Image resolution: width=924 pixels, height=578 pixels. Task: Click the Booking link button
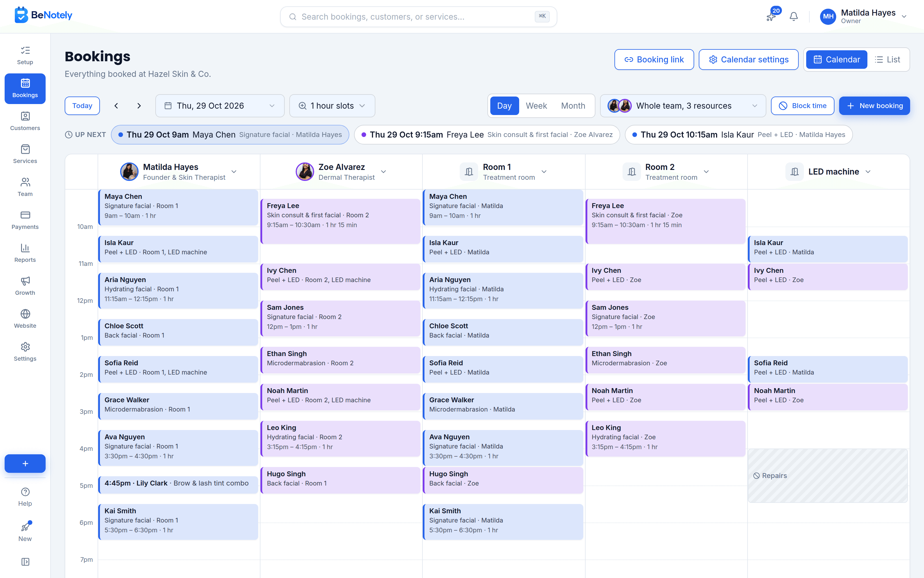click(654, 60)
